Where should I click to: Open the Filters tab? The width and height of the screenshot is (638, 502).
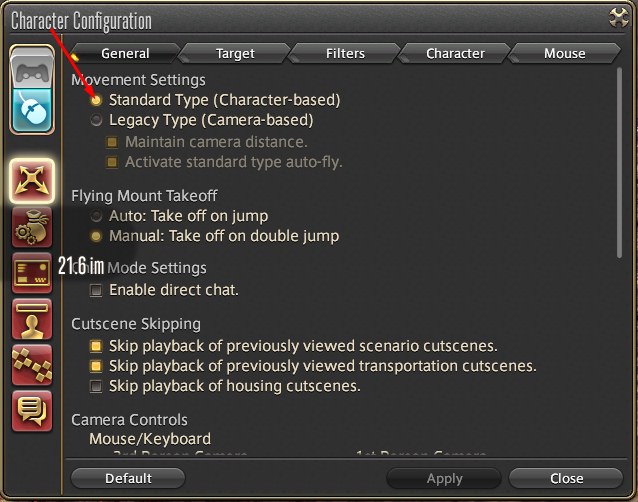coord(345,53)
